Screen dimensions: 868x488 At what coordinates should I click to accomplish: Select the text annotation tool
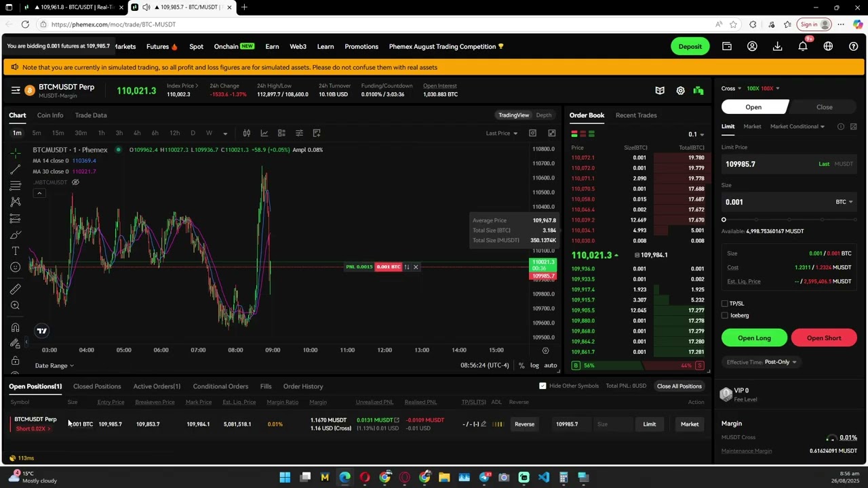tap(15, 251)
